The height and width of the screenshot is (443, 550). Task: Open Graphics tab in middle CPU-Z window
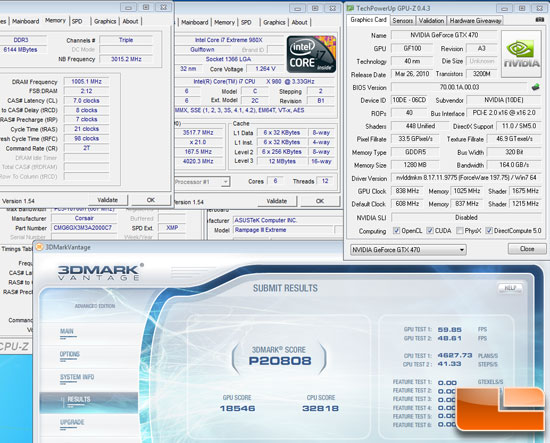(274, 22)
